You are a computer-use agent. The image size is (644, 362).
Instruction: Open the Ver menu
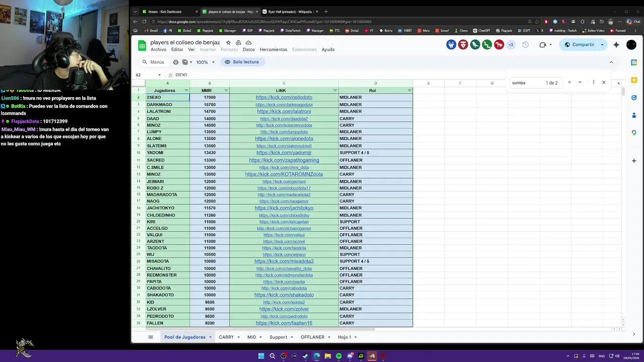[192, 50]
